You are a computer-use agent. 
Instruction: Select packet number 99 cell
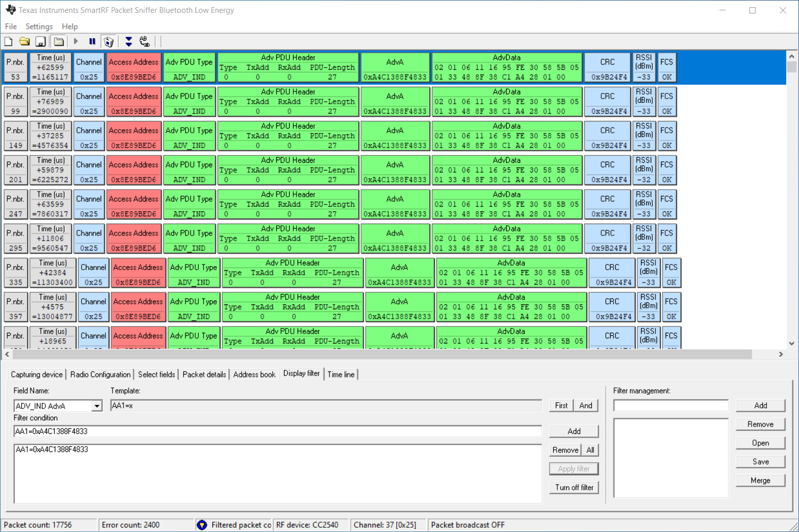15,101
